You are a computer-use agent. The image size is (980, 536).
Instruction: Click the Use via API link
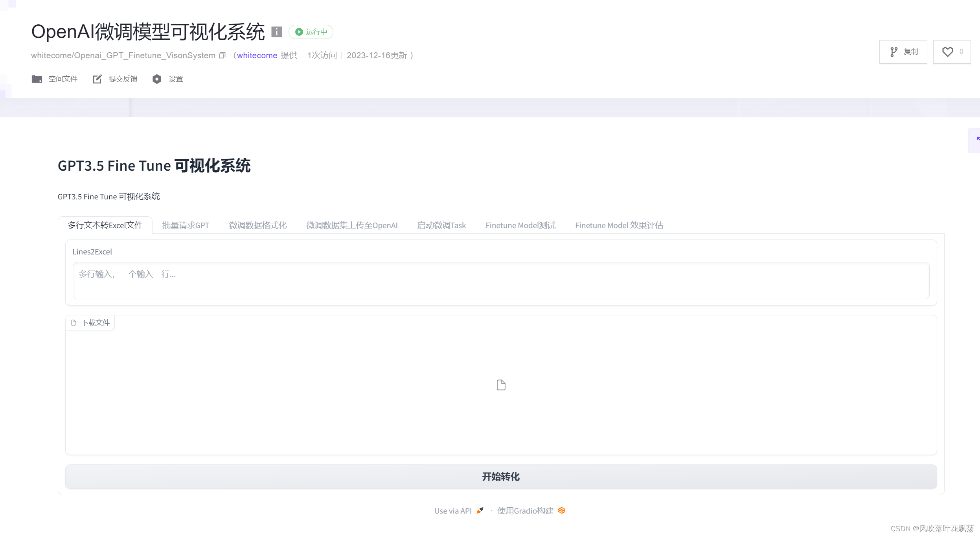tap(452, 510)
